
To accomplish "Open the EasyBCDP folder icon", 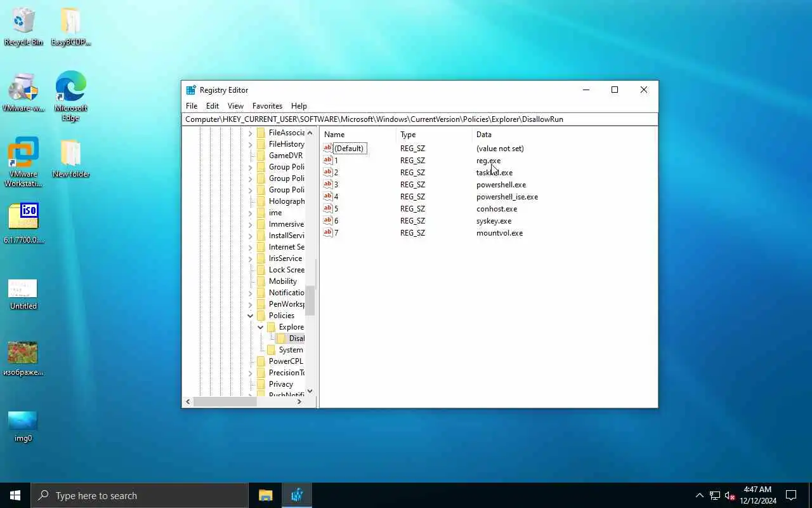I will pos(70,27).
